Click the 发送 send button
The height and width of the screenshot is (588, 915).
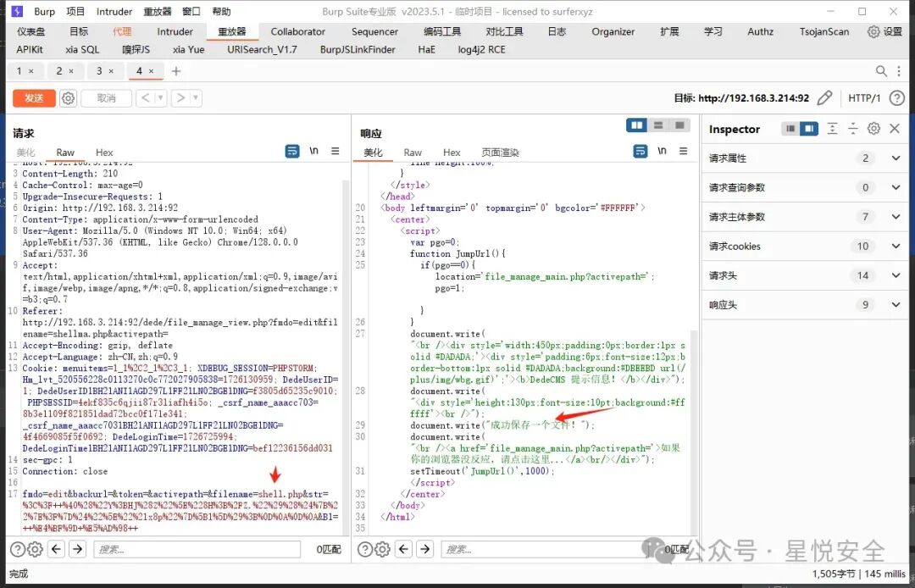[34, 98]
